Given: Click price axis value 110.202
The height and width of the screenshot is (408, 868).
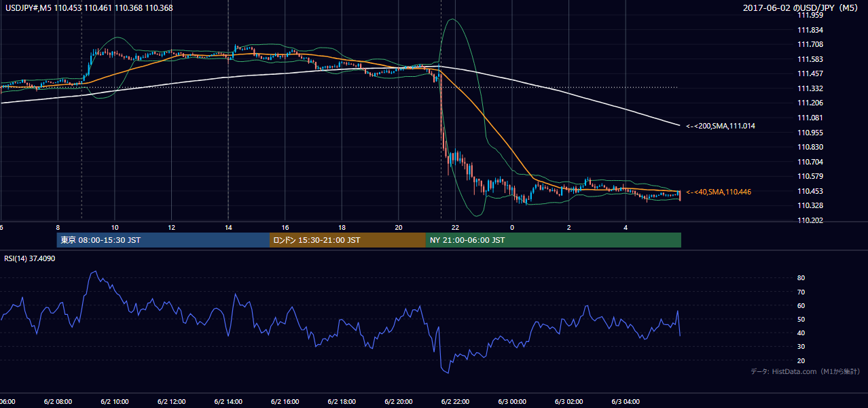Looking at the screenshot, I should (810, 220).
